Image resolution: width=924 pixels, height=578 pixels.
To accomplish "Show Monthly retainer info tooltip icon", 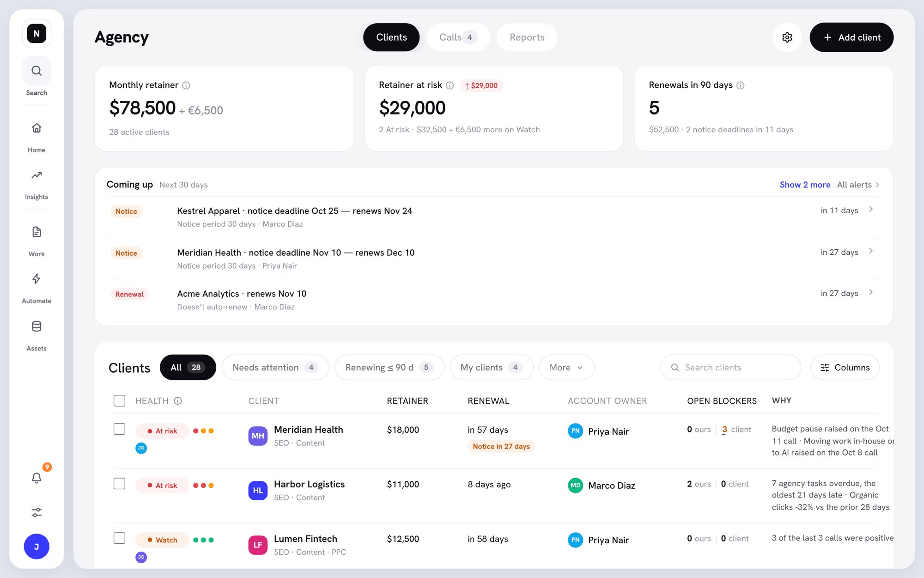I will click(x=186, y=86).
